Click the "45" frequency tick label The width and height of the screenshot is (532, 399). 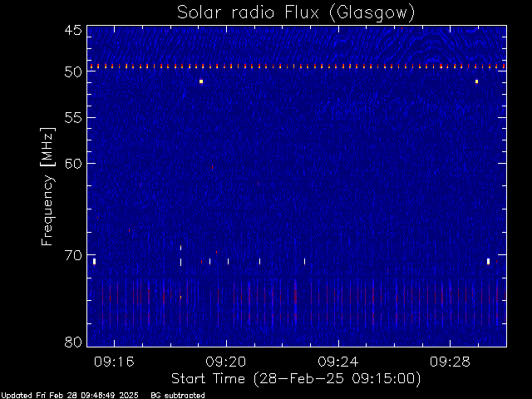coord(73,30)
